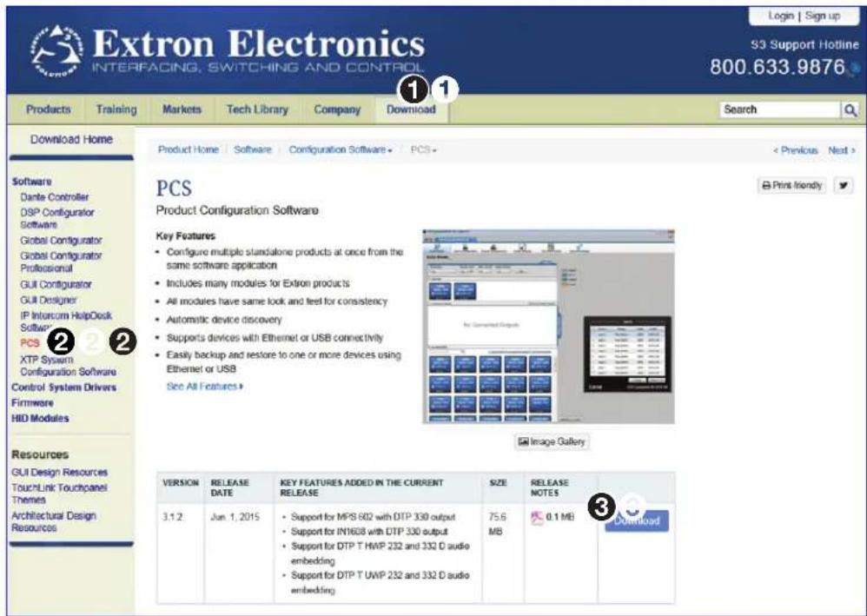Click See All Features link

click(x=204, y=386)
